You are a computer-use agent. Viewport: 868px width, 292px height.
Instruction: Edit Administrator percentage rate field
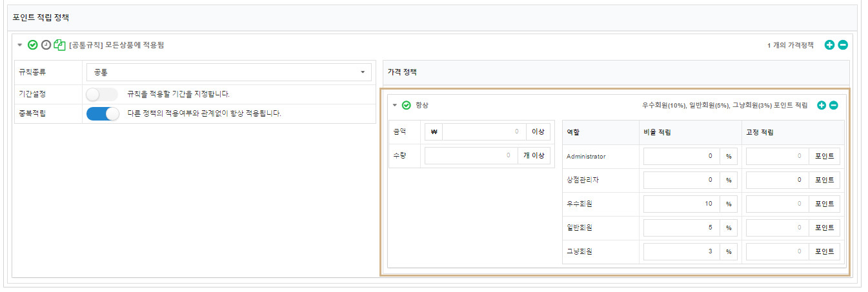[682, 156]
